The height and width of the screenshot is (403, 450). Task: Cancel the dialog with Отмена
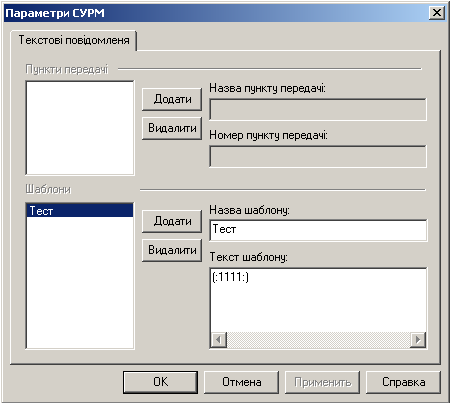click(x=241, y=382)
